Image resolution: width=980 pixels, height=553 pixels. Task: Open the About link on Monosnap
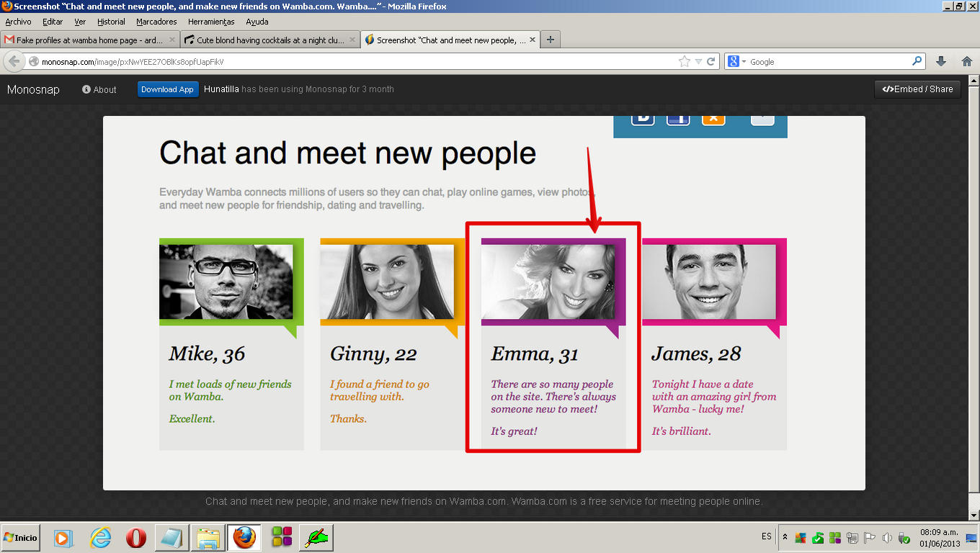coord(99,89)
